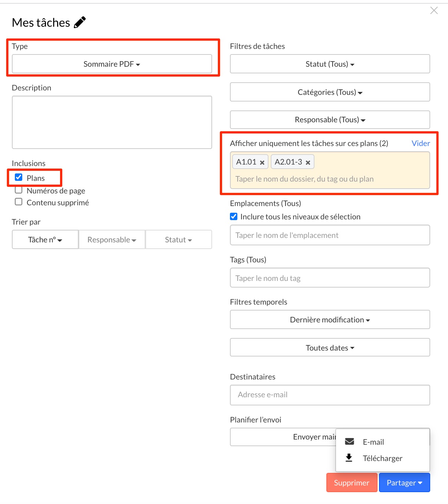The image size is (448, 504).
Task: Edit report name with pencil icon
Action: [x=80, y=22]
